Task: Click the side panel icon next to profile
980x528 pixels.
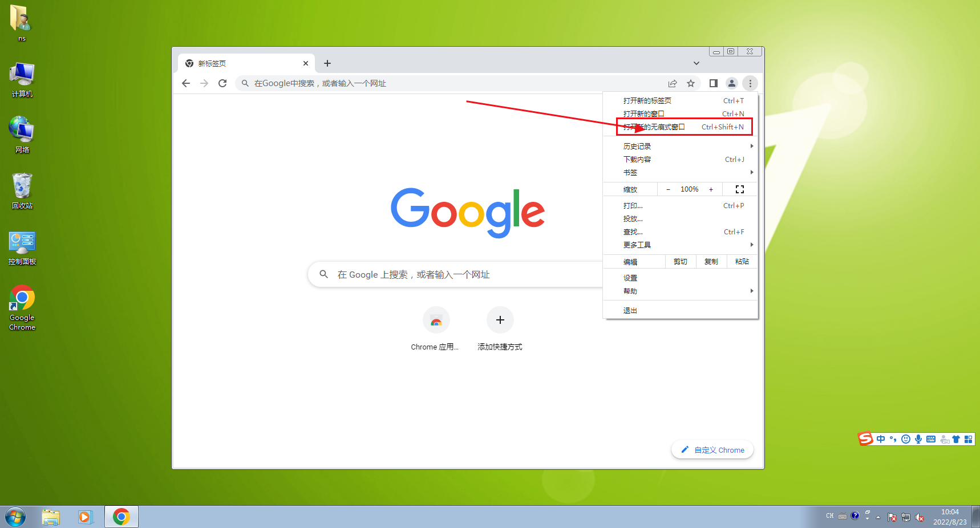Action: [712, 83]
